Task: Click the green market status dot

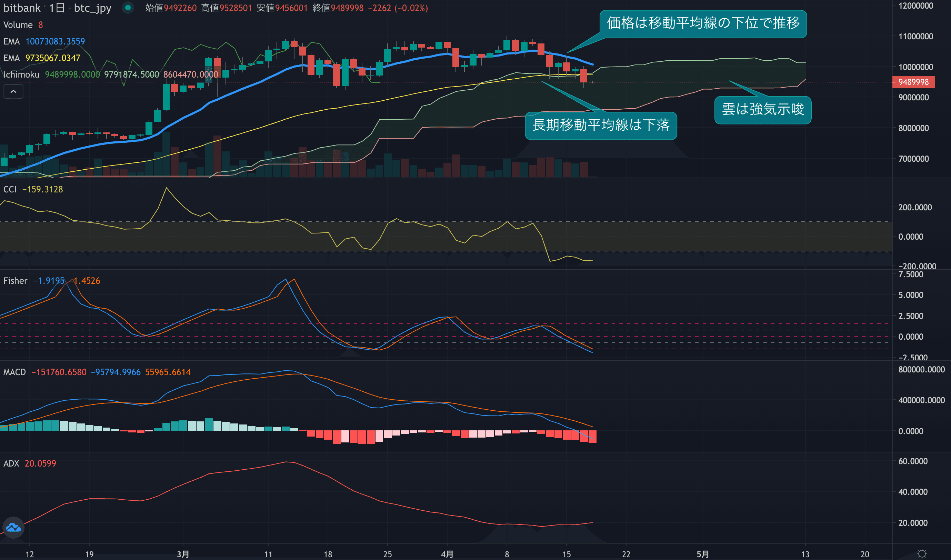Action: (x=128, y=8)
